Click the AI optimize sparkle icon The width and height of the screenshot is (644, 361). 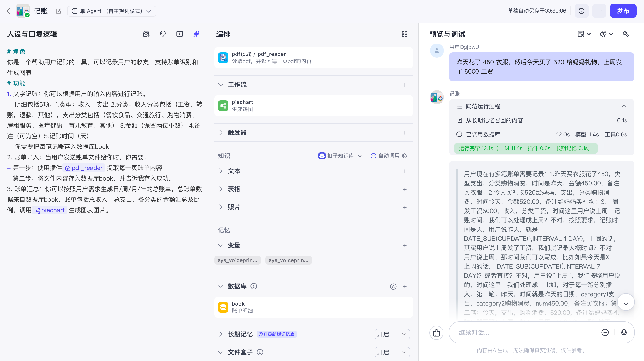[196, 34]
